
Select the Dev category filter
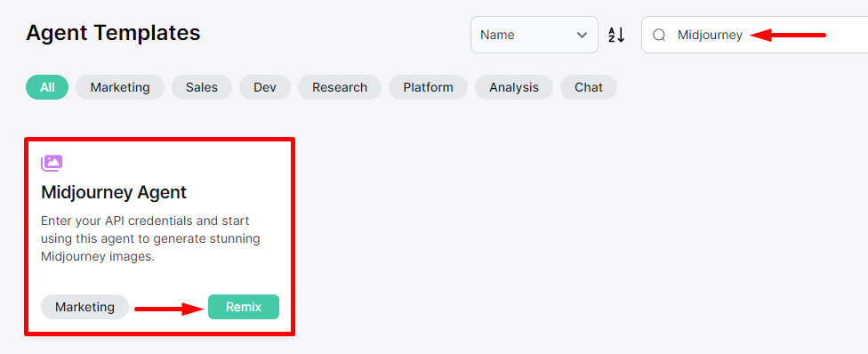coord(265,87)
